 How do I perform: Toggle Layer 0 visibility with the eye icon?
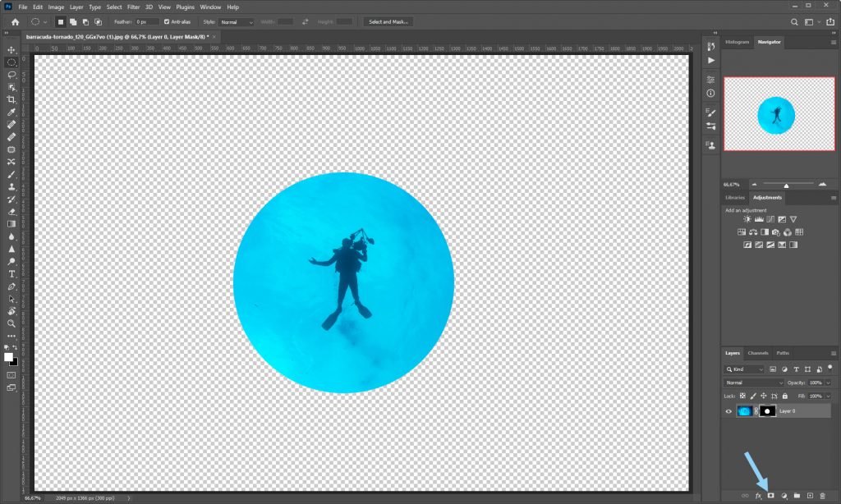(x=728, y=411)
